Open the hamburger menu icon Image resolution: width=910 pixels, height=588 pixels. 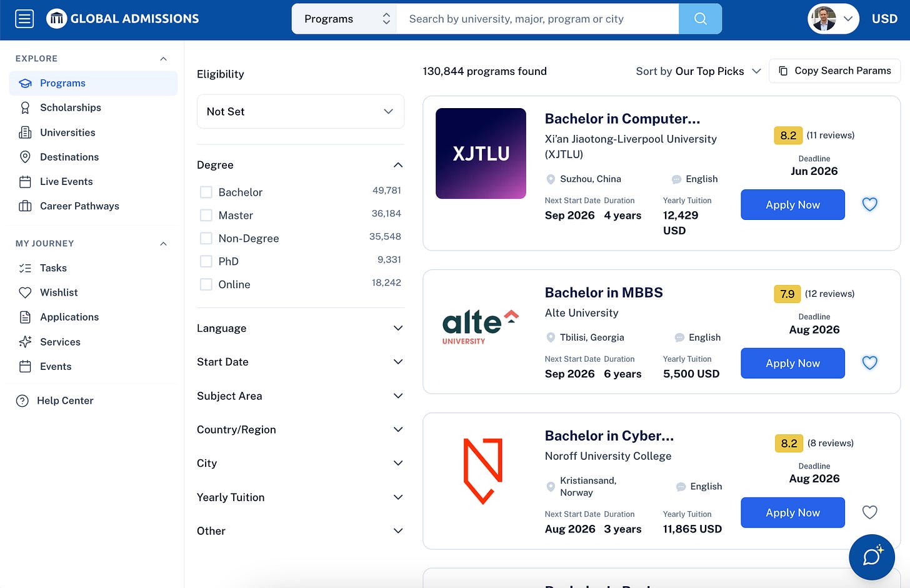[x=24, y=19]
